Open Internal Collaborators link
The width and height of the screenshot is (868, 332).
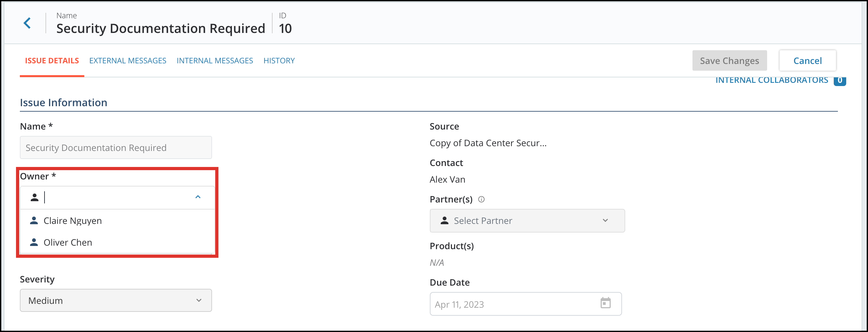point(772,80)
